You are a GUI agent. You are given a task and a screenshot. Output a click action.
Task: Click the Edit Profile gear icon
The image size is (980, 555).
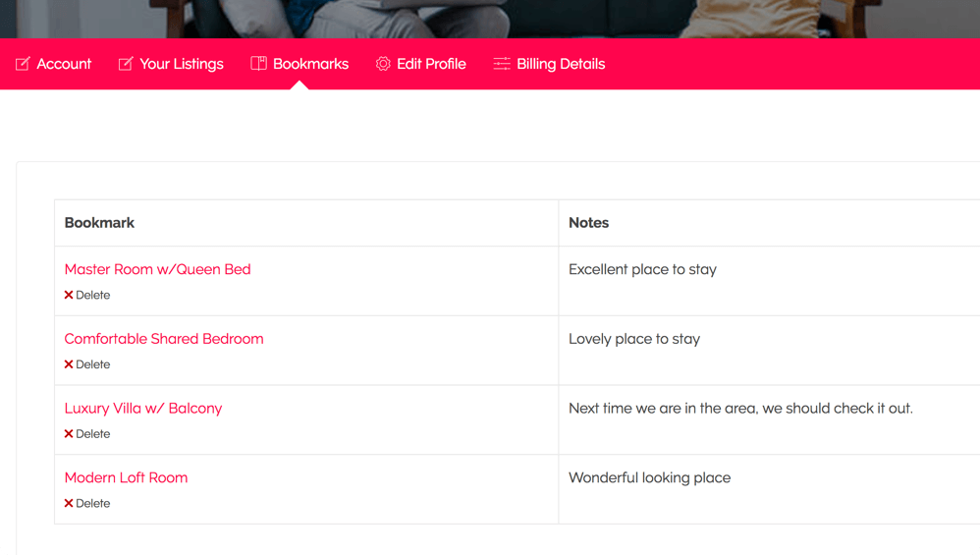[383, 64]
